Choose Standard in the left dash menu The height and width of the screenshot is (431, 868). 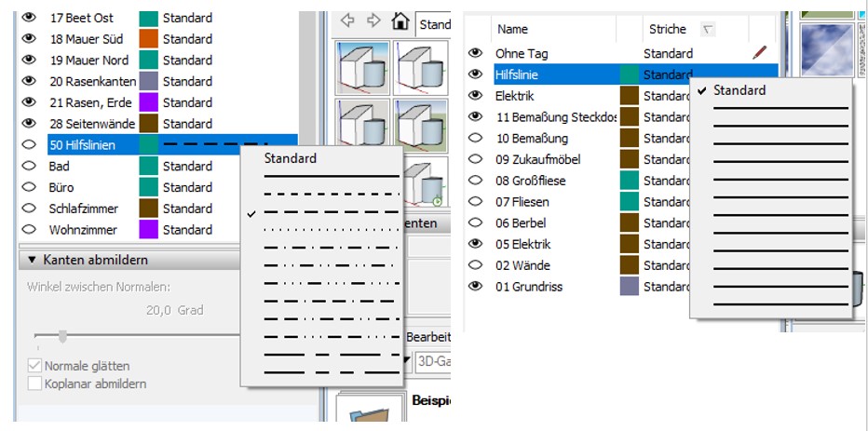tap(291, 158)
